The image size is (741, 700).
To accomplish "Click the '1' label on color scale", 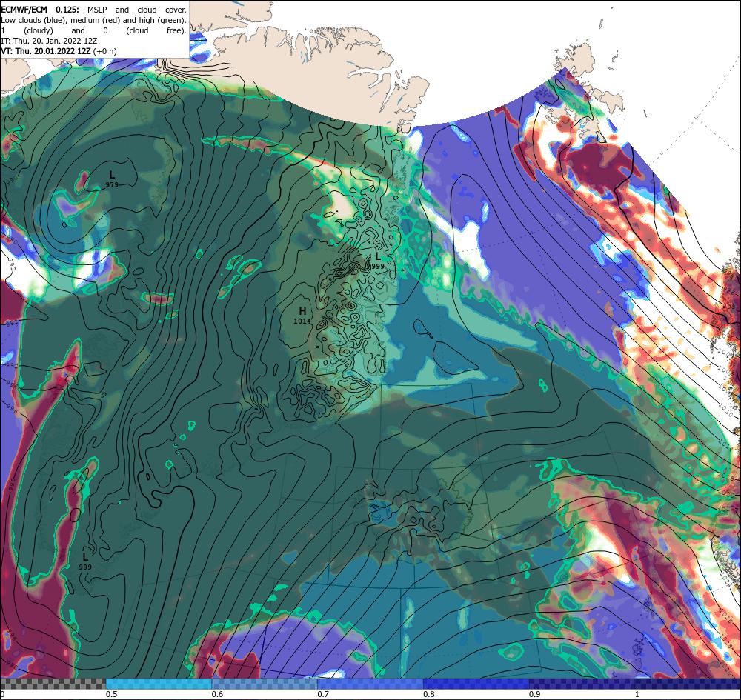I will pyautogui.click(x=637, y=694).
